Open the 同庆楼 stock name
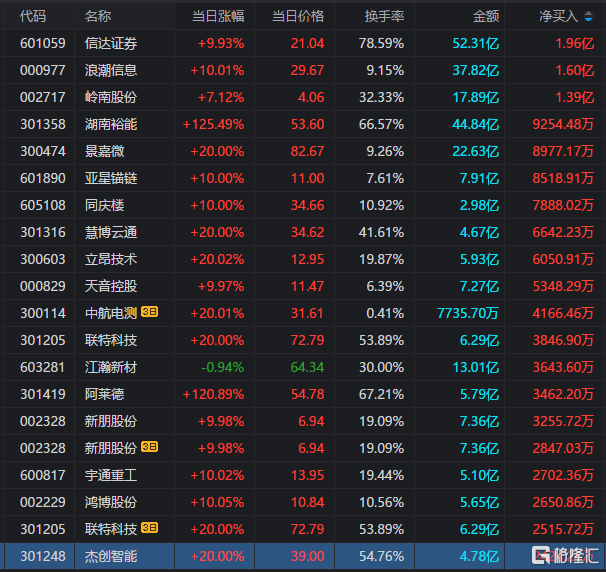The height and width of the screenshot is (572, 606). tap(104, 205)
